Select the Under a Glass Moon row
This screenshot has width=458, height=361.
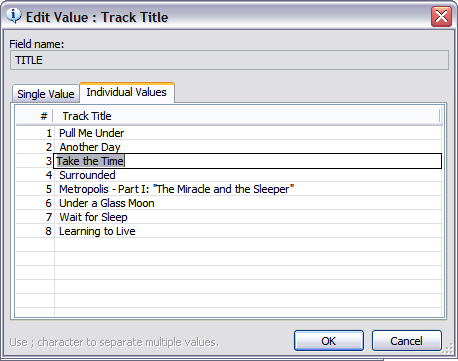(229, 203)
